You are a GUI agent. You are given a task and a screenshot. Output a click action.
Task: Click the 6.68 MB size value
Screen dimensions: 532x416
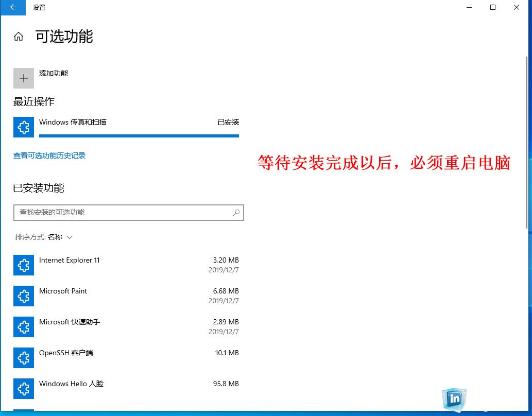click(x=226, y=291)
